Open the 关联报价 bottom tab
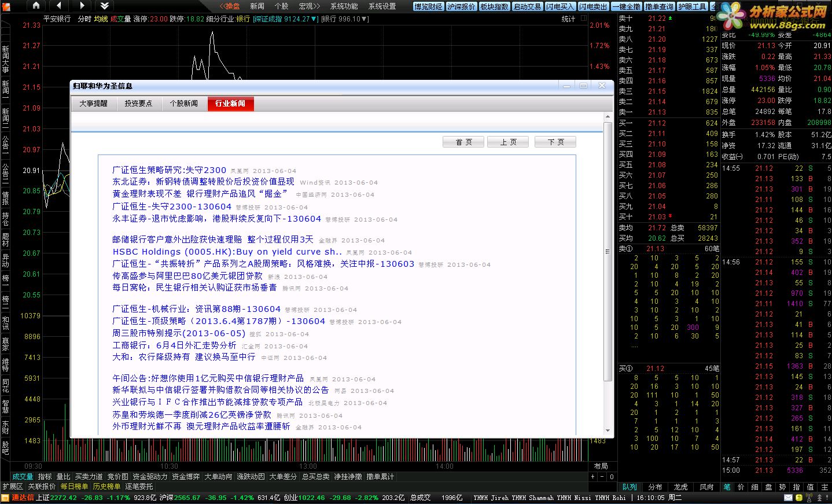This screenshot has height=504, width=832. pos(42,487)
